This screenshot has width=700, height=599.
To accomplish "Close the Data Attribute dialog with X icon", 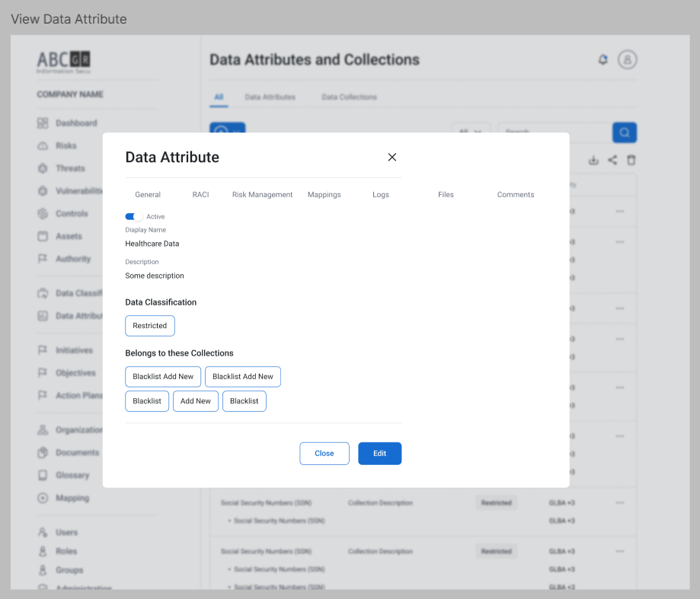I will pyautogui.click(x=392, y=158).
